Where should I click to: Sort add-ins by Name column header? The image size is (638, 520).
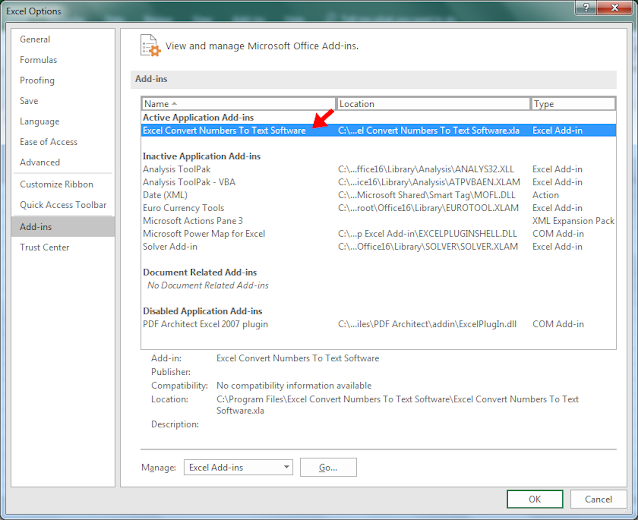239,104
